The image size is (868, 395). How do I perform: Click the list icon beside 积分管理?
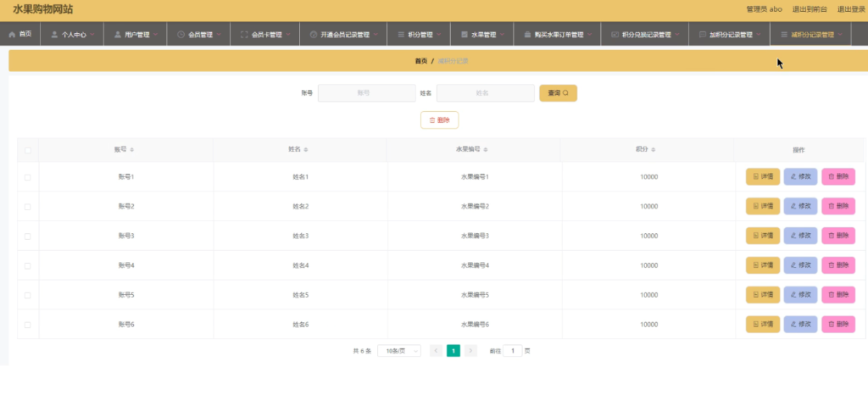pos(401,34)
